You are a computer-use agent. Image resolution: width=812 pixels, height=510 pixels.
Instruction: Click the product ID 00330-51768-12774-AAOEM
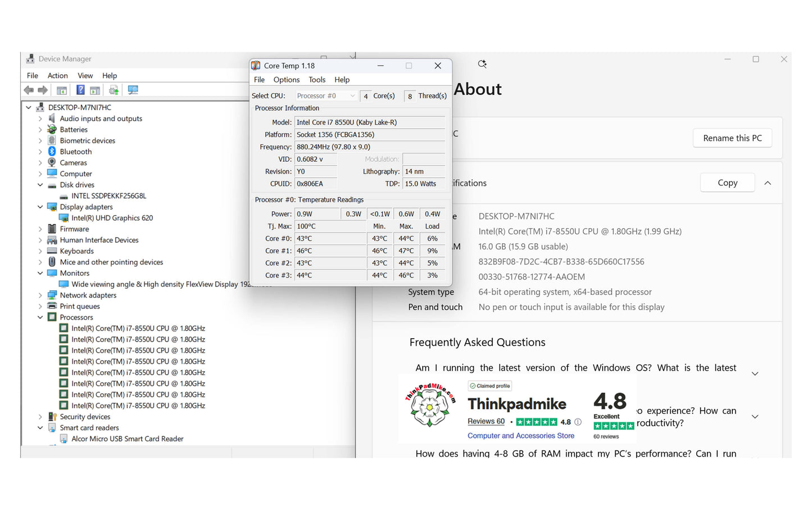tap(532, 277)
